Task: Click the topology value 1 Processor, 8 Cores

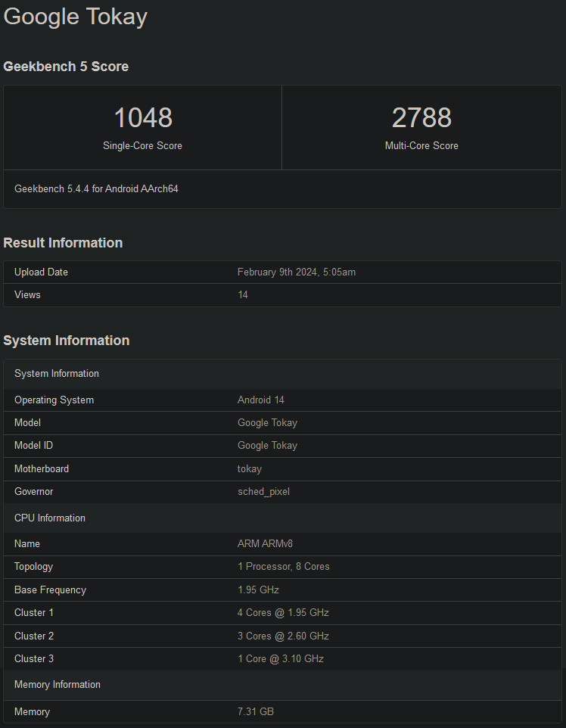Action: pyautogui.click(x=284, y=567)
